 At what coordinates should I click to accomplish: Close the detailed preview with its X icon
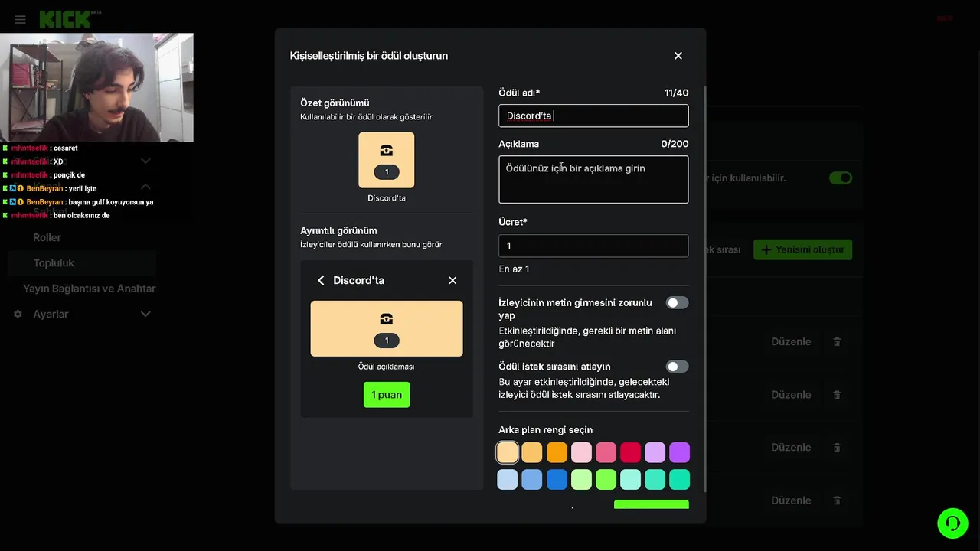coord(452,280)
